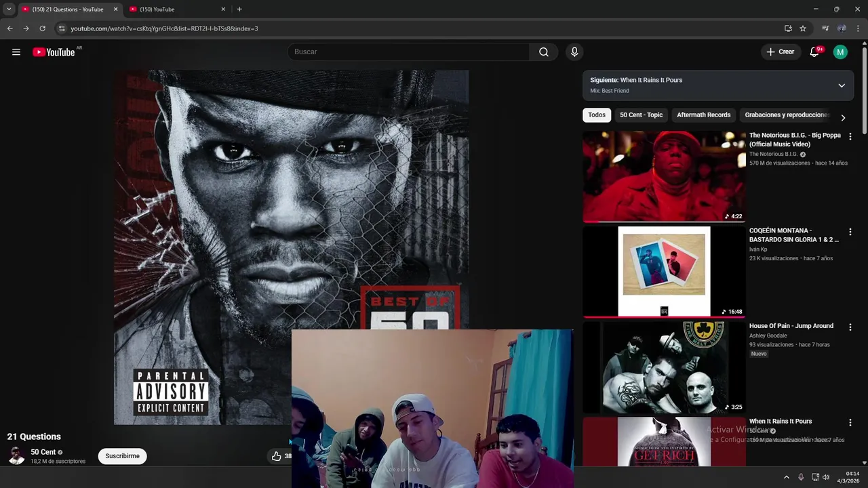Open a new browser tab
The image size is (868, 488).
(x=239, y=9)
